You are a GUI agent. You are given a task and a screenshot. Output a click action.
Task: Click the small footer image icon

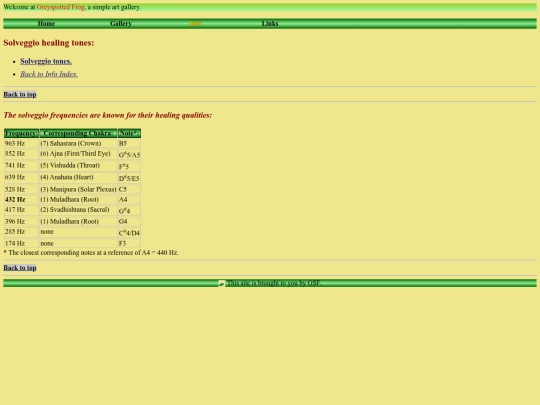221,283
